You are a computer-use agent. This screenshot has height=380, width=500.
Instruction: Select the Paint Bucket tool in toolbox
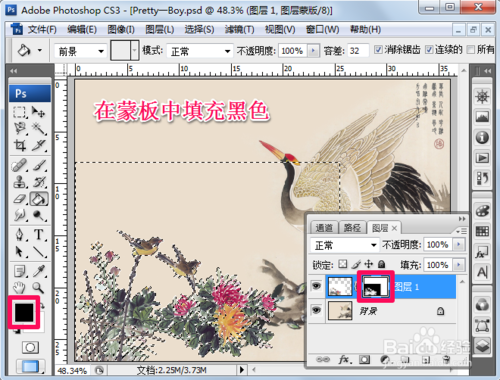[x=39, y=199]
